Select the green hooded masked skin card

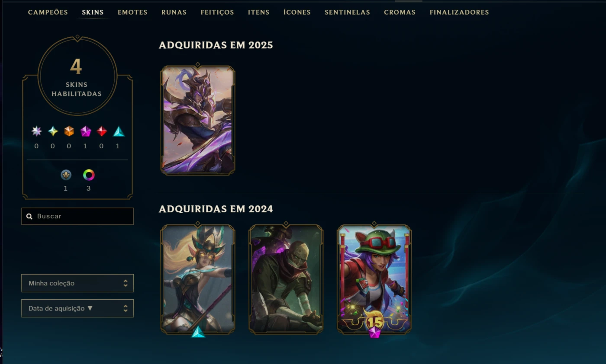286,279
